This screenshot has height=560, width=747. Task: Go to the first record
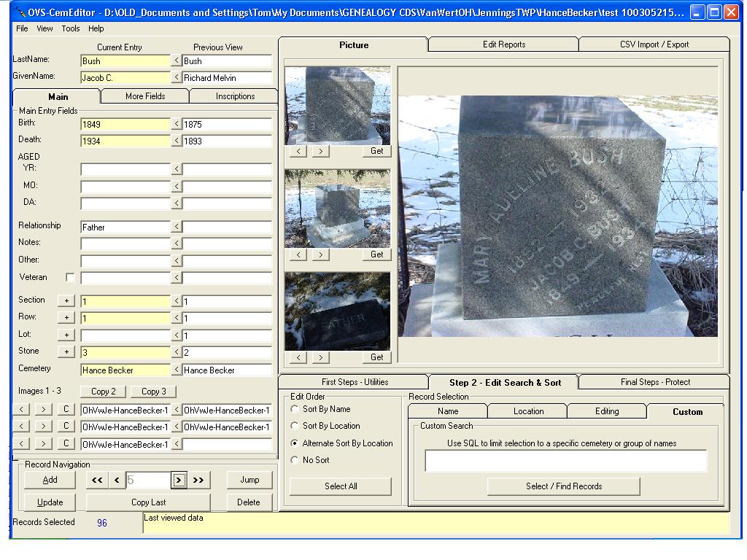click(97, 480)
